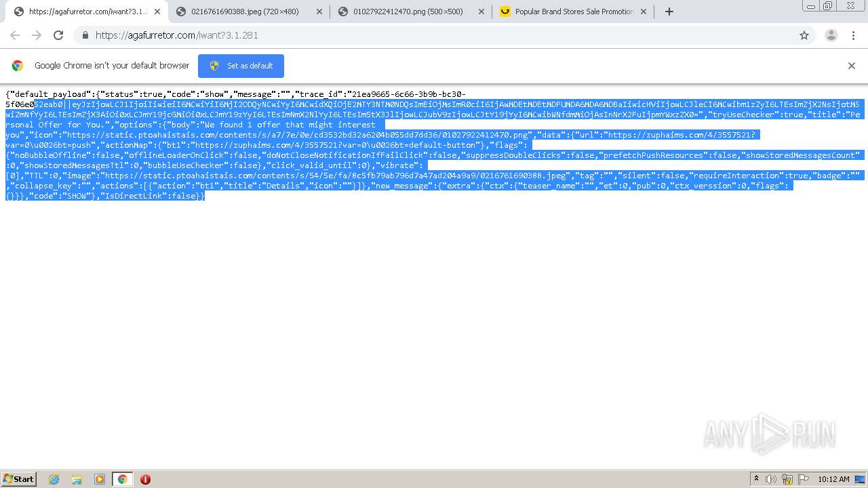Viewport: 868px width, 488px height.
Task: Reload the current page
Action: (58, 35)
